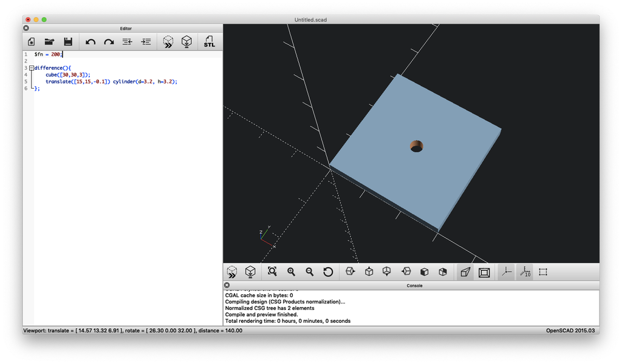Indent the selected code
This screenshot has width=622, height=364.
click(145, 41)
